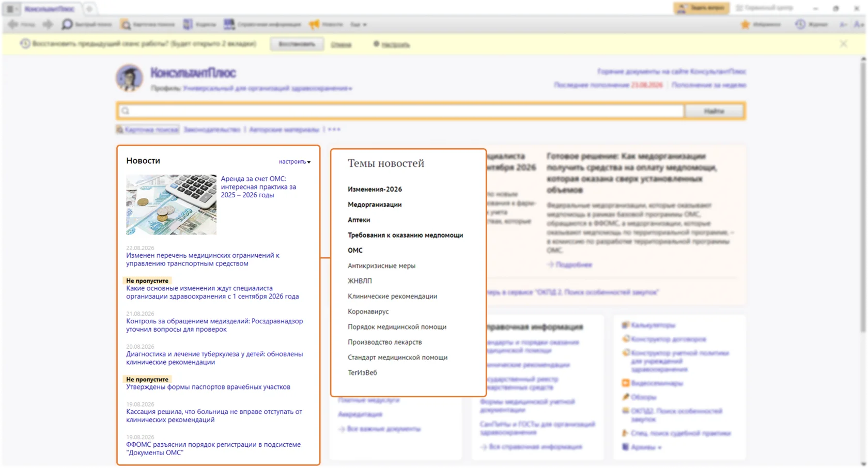
Task: Open Последнее пополнение date link
Action: coord(608,85)
